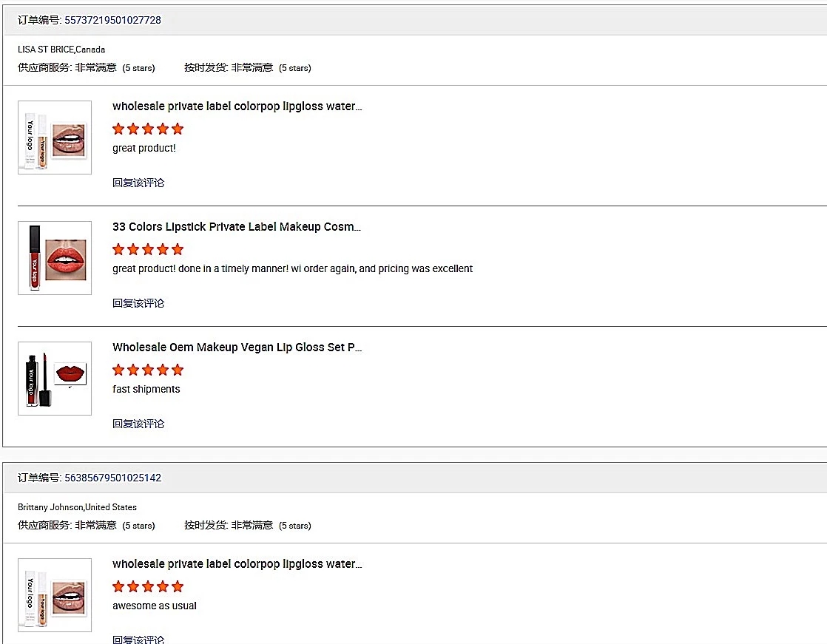Screen dimensions: 827x644
Task: Click buyer name LISA ST BRICE, Canada
Action: coord(61,50)
